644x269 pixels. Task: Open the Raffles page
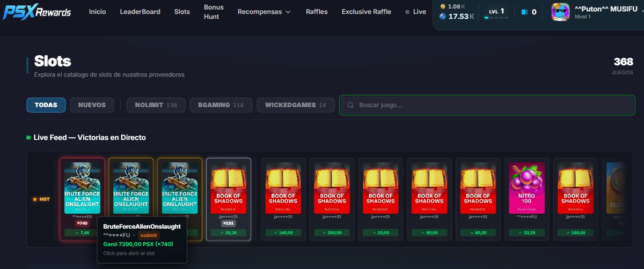click(x=317, y=12)
